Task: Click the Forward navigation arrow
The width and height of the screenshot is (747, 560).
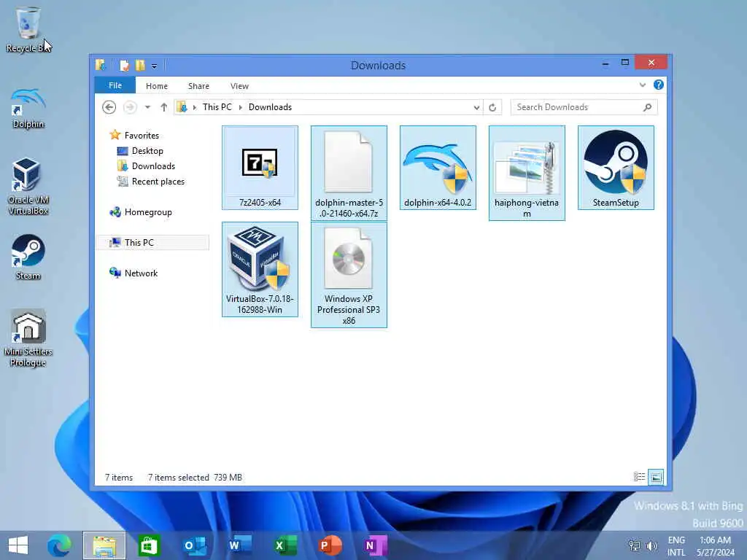Action: point(130,107)
